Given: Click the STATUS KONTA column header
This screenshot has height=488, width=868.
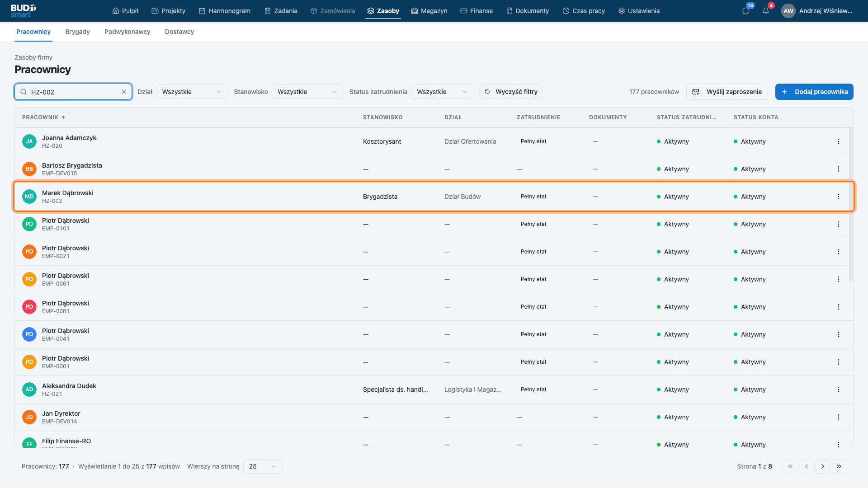Looking at the screenshot, I should coord(756,117).
